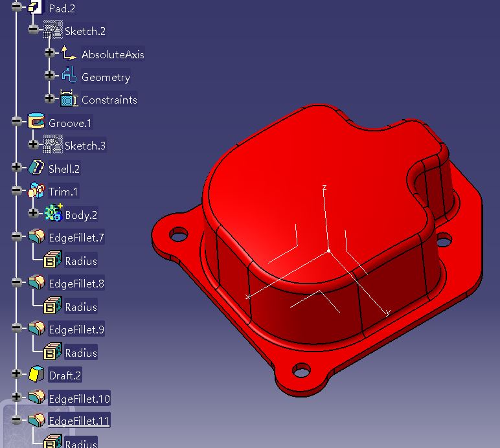Select the Constraints label
The height and width of the screenshot is (448, 500).
coord(109,100)
